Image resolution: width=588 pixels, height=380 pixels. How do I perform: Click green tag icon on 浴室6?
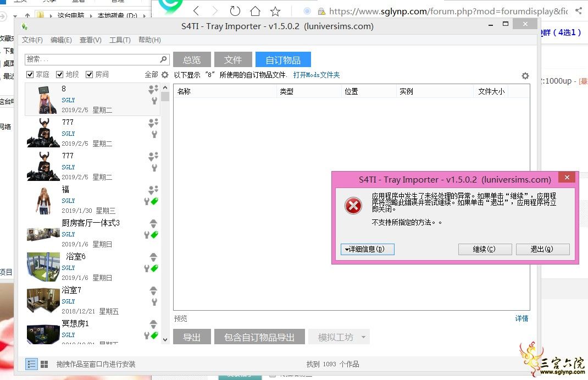point(154,268)
